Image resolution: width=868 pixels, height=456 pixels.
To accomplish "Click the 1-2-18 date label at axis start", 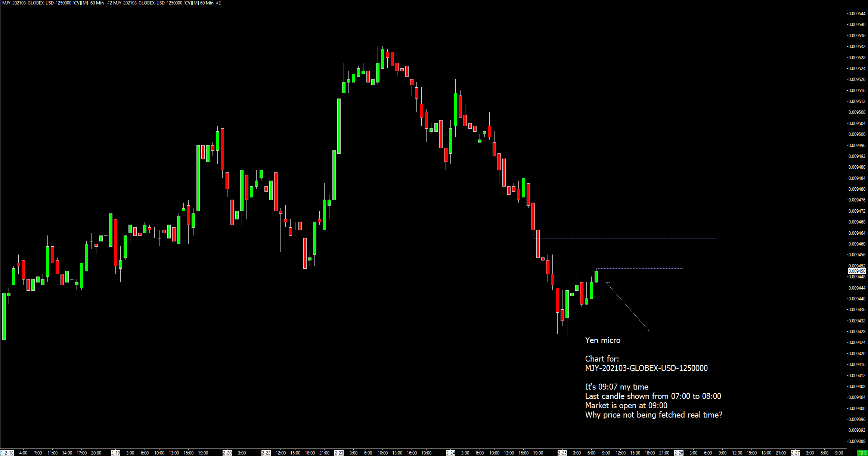I will 7,453.
